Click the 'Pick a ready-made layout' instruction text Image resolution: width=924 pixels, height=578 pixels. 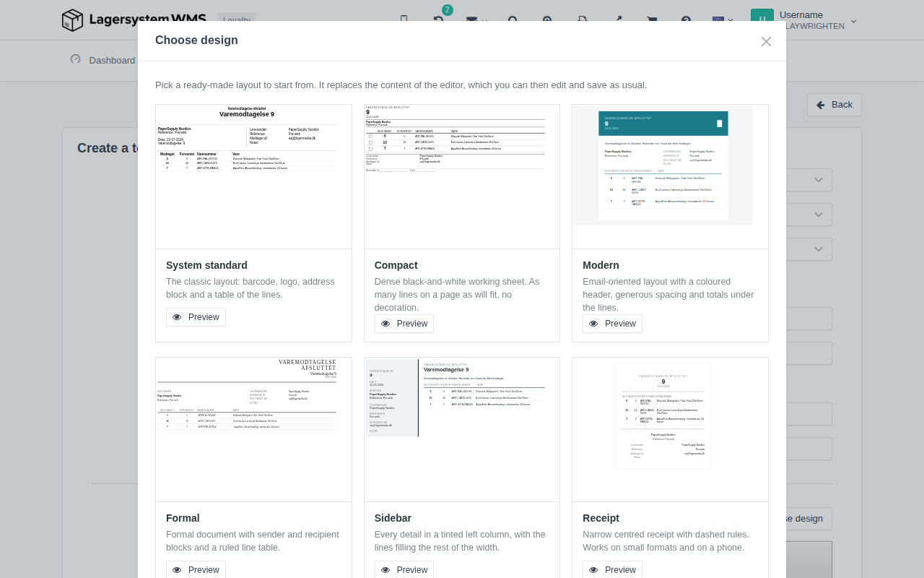[401, 85]
